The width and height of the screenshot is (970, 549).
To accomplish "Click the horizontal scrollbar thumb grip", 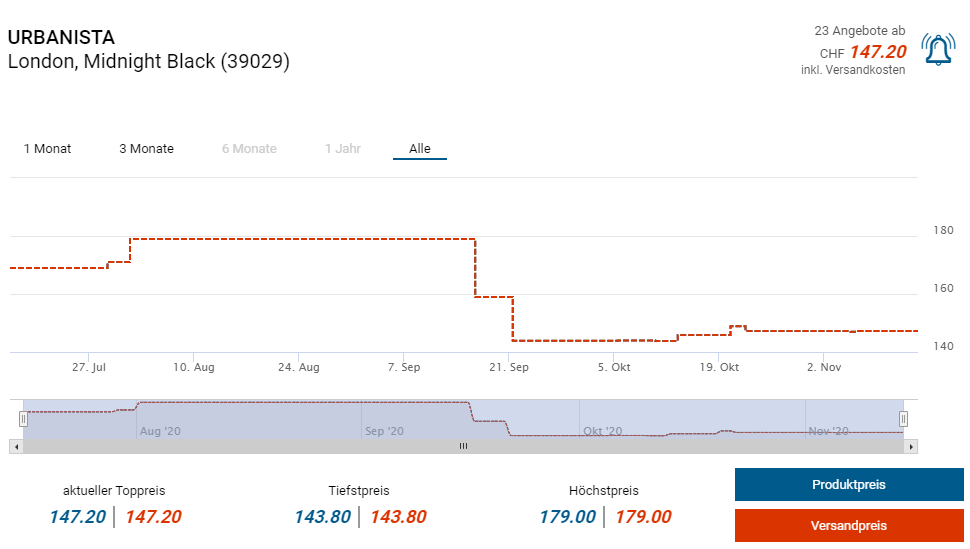I will 463,446.
